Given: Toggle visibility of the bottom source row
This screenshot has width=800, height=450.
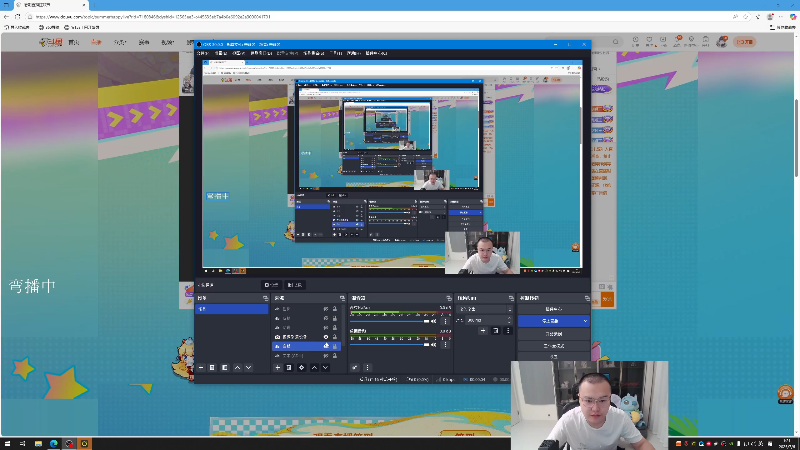Looking at the screenshot, I should tap(326, 356).
